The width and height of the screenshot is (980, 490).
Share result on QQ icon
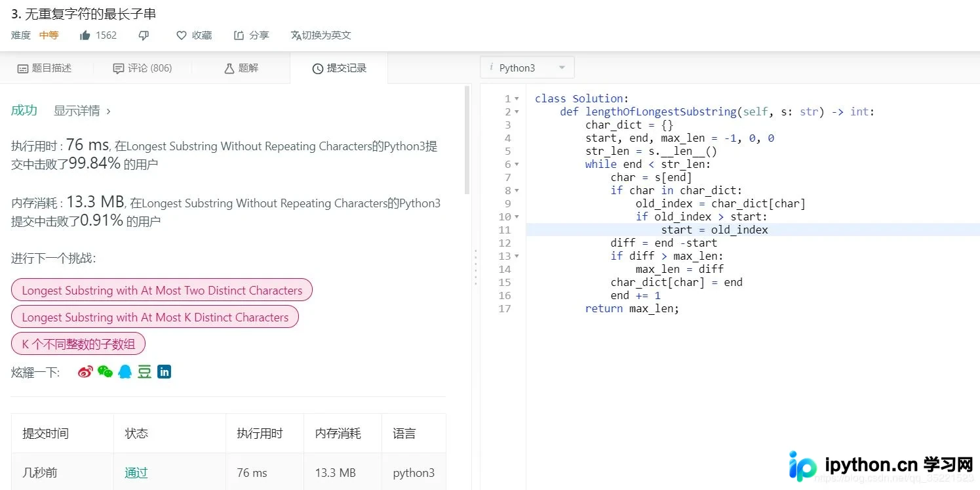point(125,372)
